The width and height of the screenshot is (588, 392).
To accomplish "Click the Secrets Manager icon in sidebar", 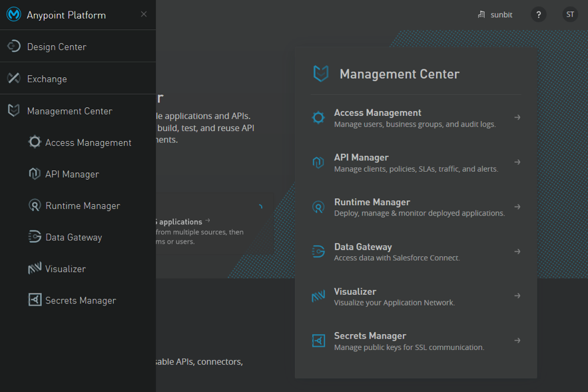I will (x=35, y=300).
